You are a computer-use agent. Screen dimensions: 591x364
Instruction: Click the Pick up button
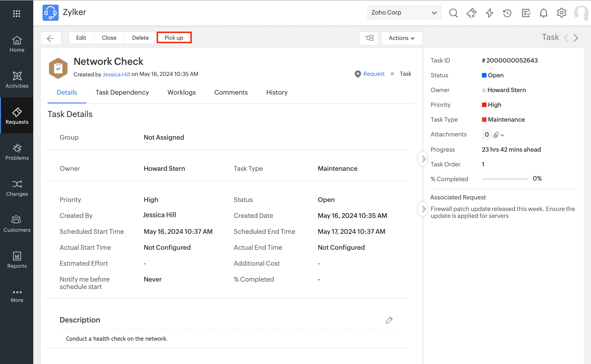[174, 38]
